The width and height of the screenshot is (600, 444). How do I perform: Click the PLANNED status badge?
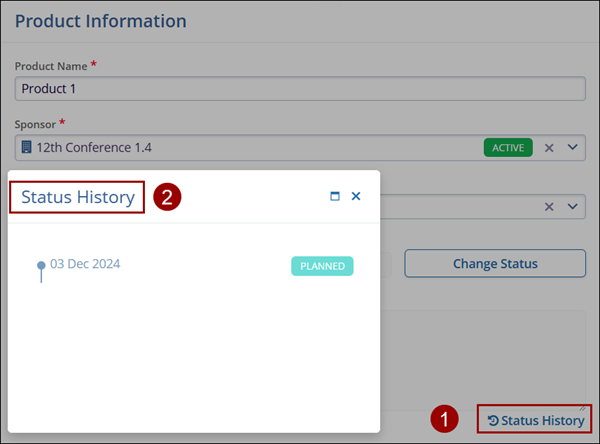tap(322, 266)
